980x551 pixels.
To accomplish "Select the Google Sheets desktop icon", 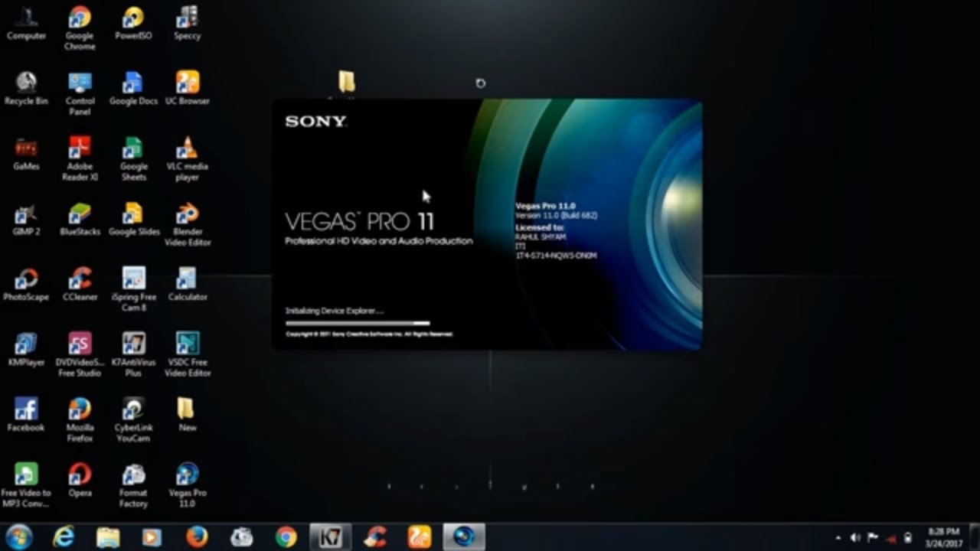I will click(x=133, y=159).
